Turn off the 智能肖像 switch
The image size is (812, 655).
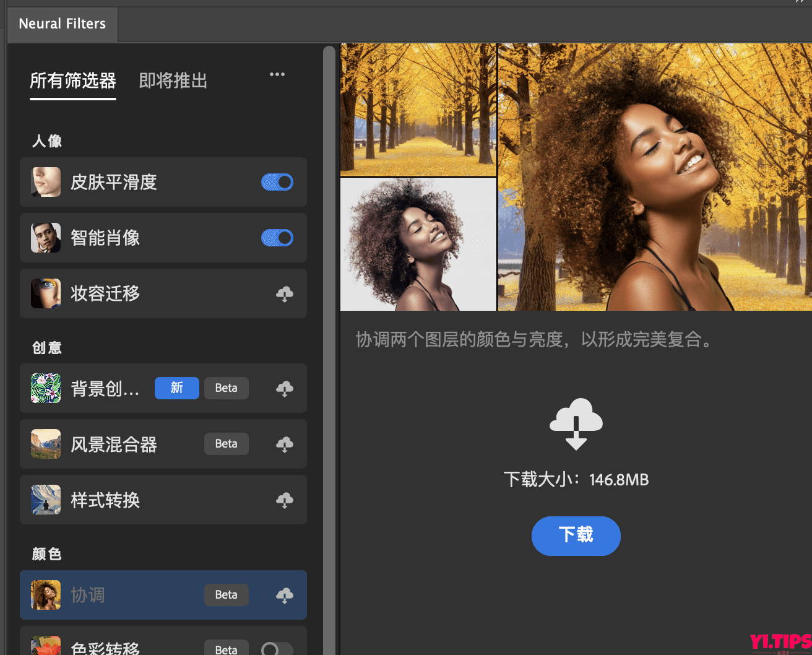[x=277, y=238]
